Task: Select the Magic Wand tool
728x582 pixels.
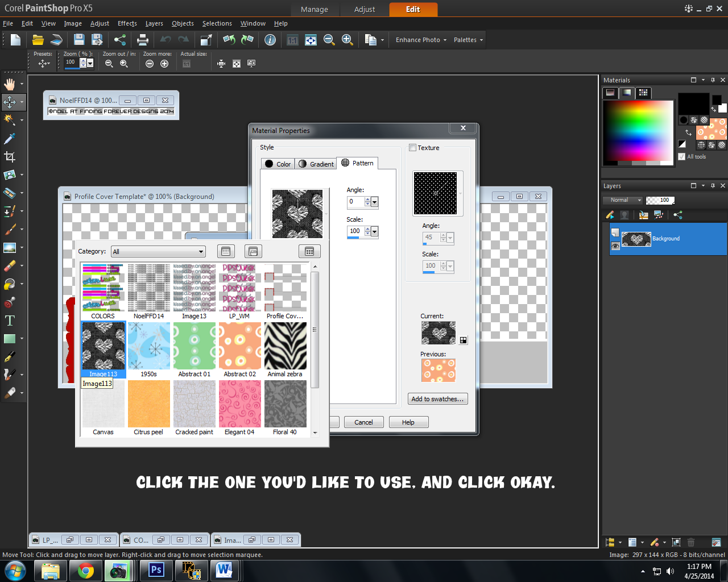Action: (9, 120)
